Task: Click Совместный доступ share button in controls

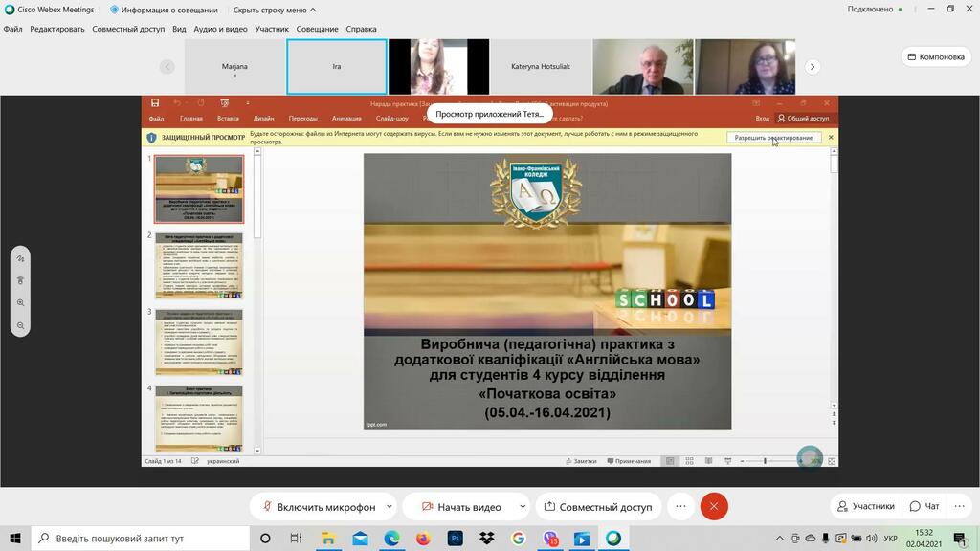Action: [x=598, y=507]
